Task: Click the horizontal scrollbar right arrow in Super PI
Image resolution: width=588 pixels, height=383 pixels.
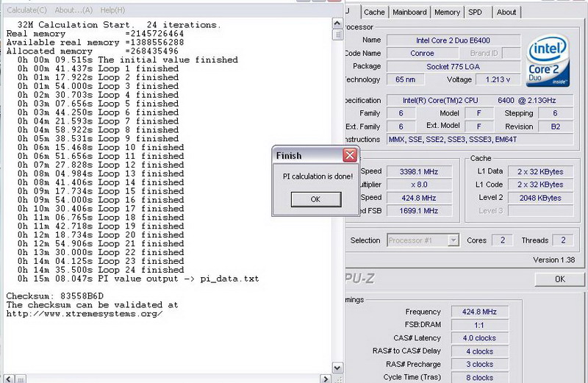Action: pyautogui.click(x=326, y=379)
